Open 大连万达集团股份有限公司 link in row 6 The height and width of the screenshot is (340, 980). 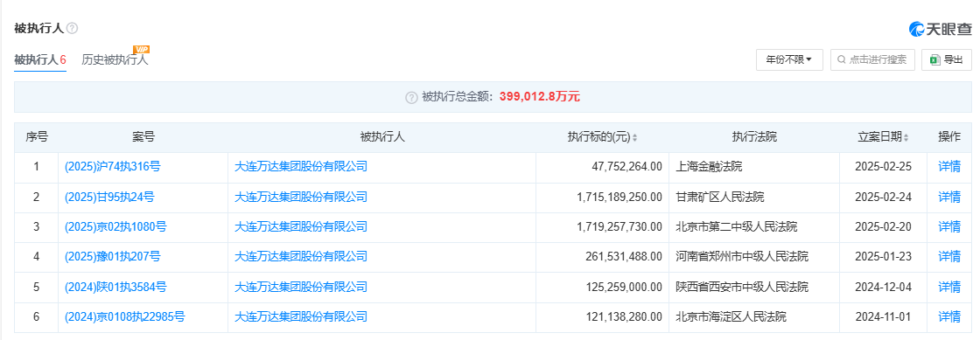(x=301, y=317)
